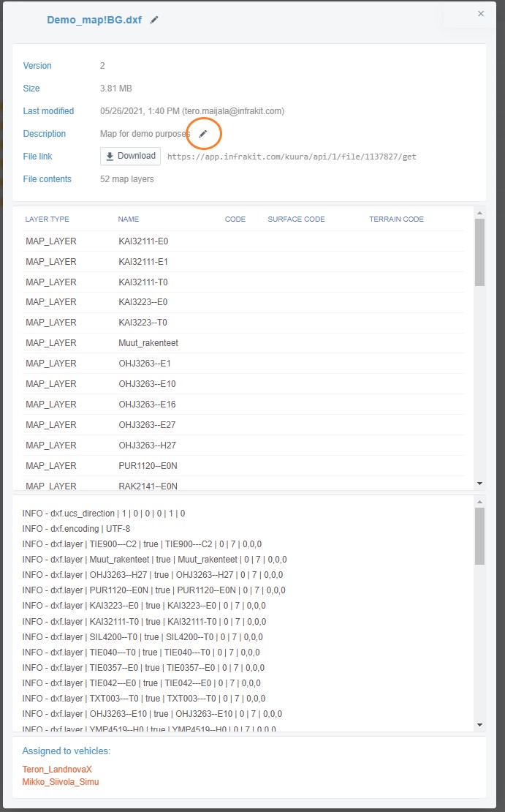
Task: Click the TIE900---C2 log line
Action: [x=142, y=544]
